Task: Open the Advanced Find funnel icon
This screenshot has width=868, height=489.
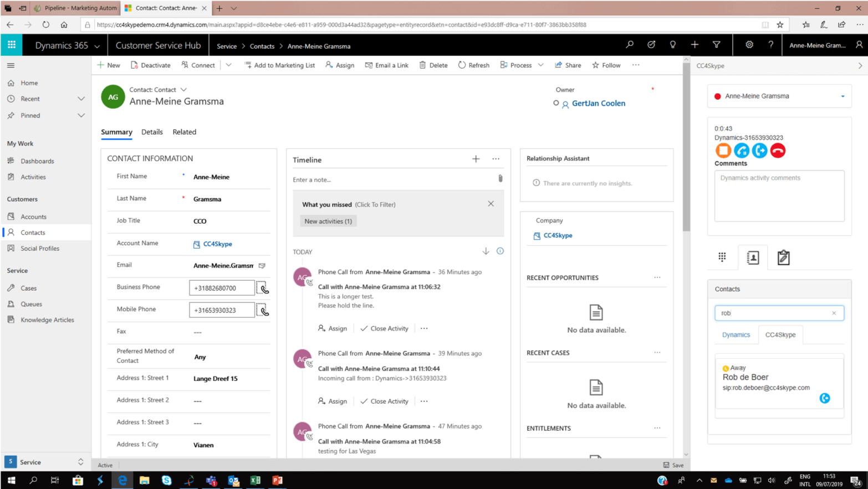Action: click(716, 45)
